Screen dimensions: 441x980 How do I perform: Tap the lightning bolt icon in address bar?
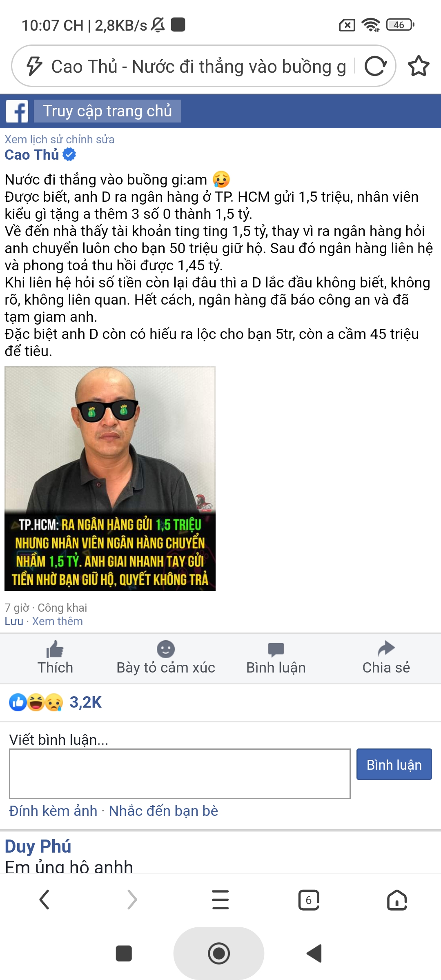(34, 66)
